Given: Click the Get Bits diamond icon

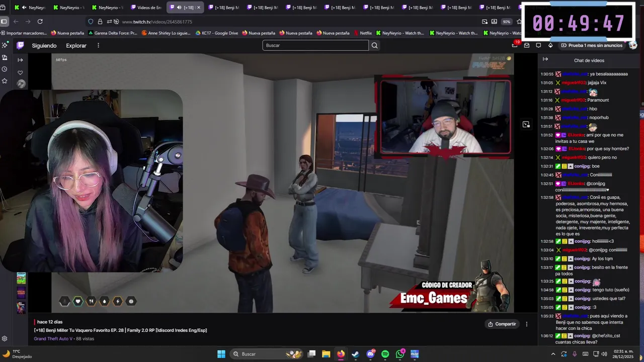Looking at the screenshot, I should 550,45.
